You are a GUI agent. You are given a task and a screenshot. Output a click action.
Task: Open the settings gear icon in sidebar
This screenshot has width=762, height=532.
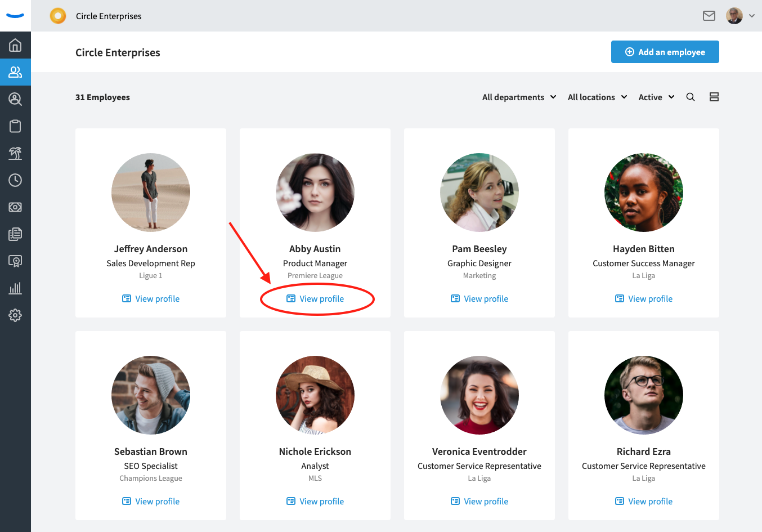point(15,315)
